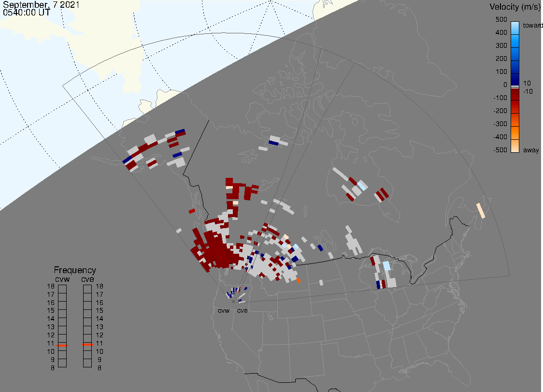Click the pale peach data stripe at far east edge
Screen dimensions: 543x392
click(x=481, y=211)
